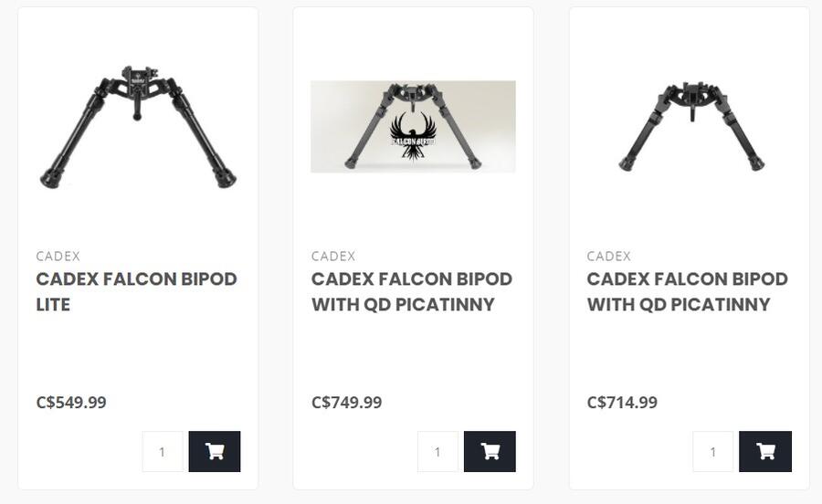Open the QD Picatinny bipod title priced C$714.99
822x504 pixels.
click(x=687, y=291)
